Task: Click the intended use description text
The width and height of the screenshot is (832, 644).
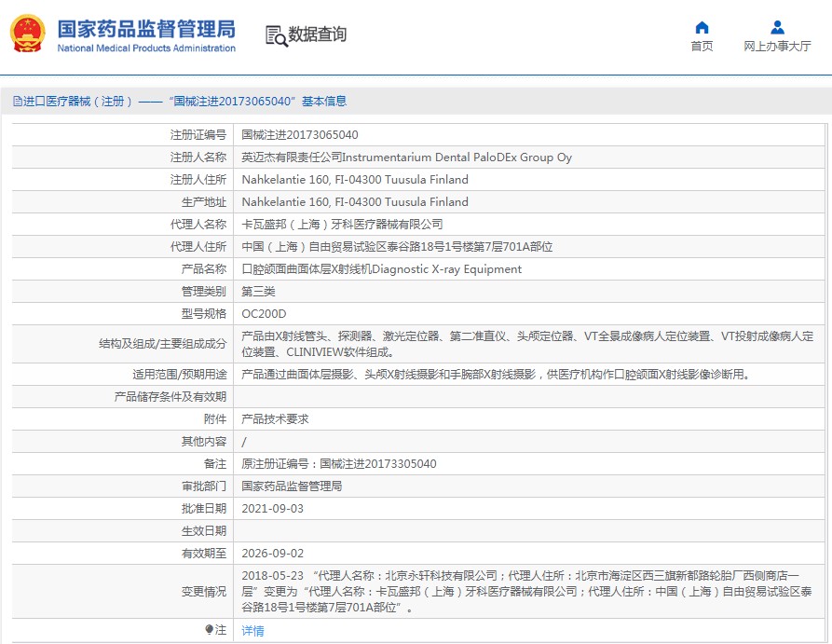Action: click(498, 375)
